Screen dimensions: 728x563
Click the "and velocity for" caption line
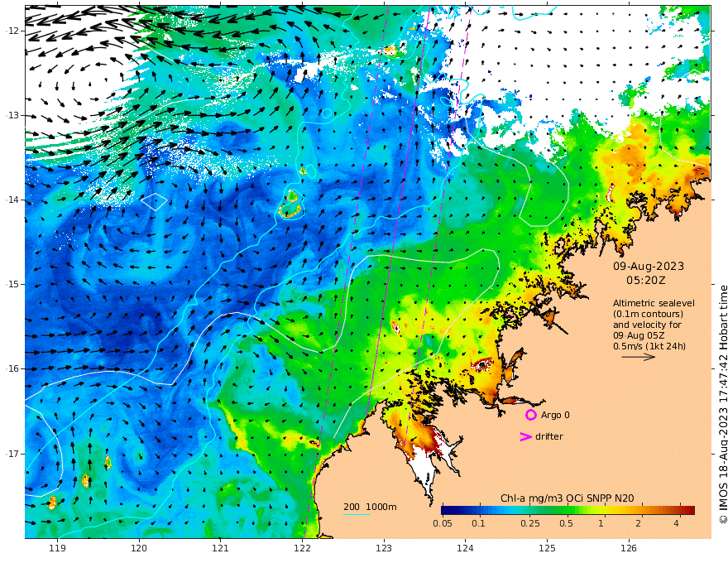tap(647, 325)
